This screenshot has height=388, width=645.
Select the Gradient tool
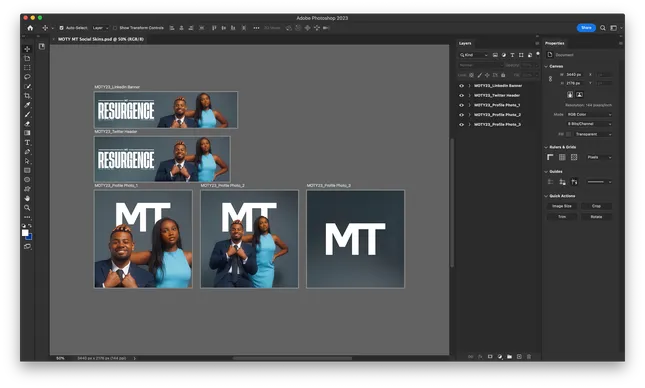tap(27, 133)
